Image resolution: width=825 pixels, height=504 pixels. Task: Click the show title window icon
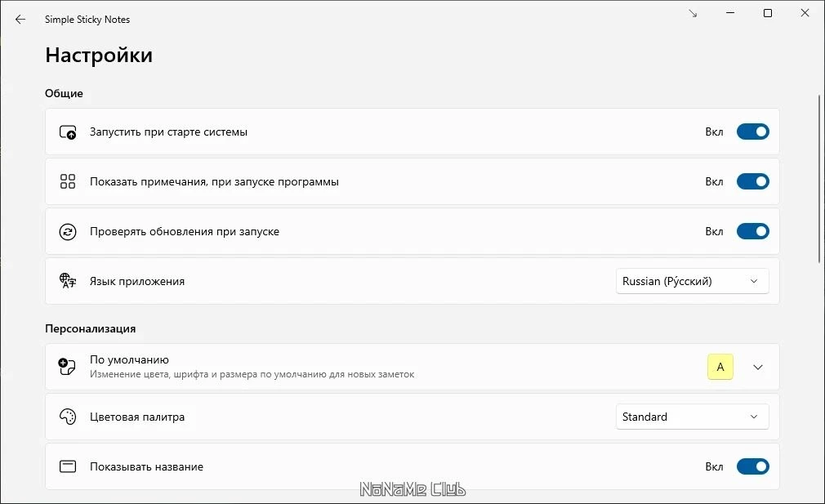click(68, 466)
